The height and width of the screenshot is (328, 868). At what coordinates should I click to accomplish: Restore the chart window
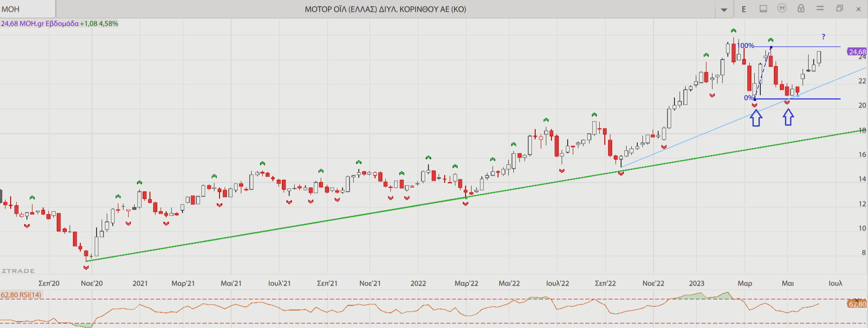click(839, 8)
